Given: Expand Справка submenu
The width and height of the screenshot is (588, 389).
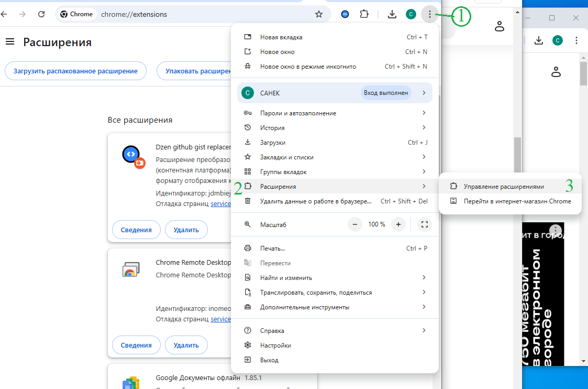Looking at the screenshot, I should point(335,330).
